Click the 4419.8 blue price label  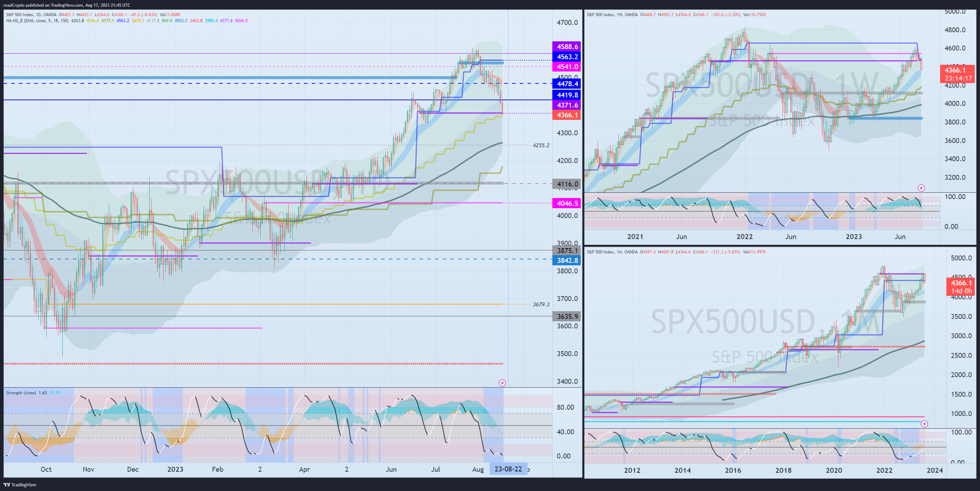click(x=566, y=95)
